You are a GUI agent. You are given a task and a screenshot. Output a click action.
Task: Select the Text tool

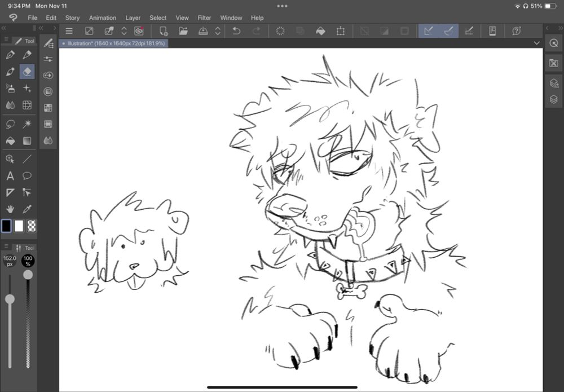(x=10, y=176)
